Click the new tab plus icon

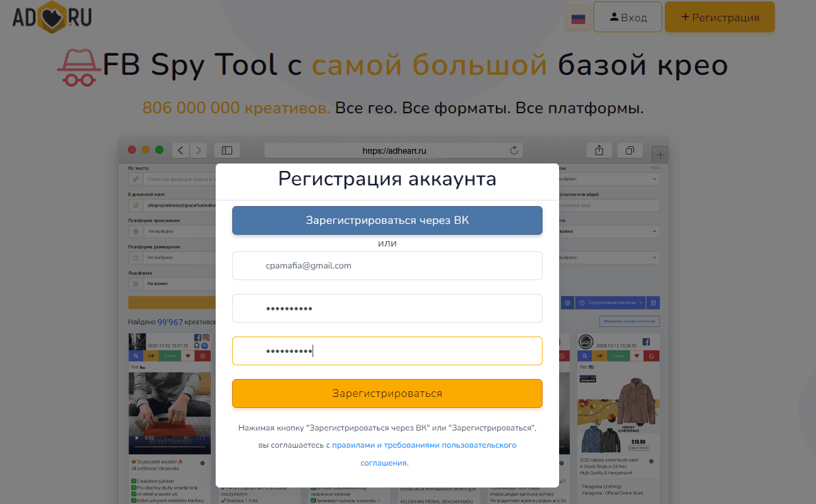coord(660,155)
